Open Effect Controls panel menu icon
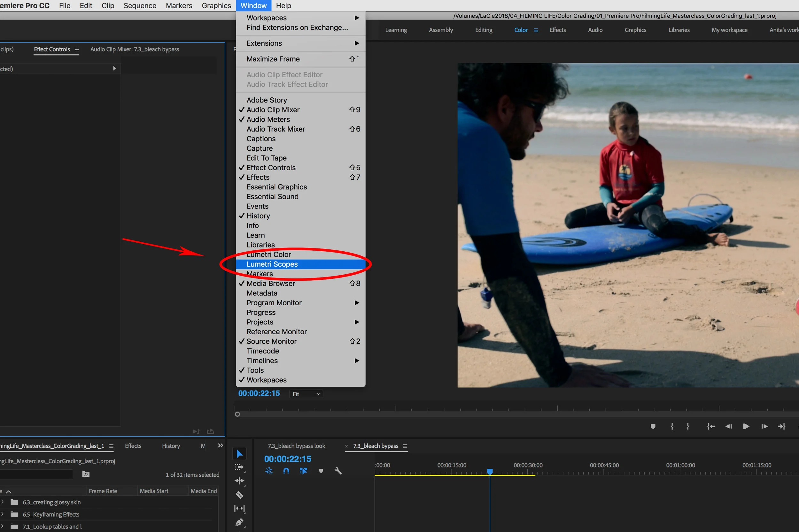This screenshot has width=799, height=532. (x=77, y=49)
